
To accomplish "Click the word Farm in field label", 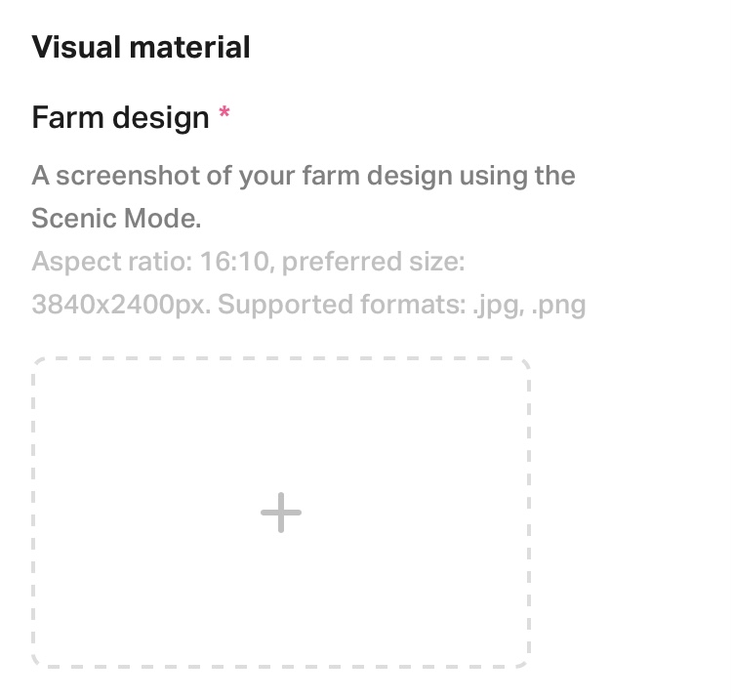I will [67, 117].
